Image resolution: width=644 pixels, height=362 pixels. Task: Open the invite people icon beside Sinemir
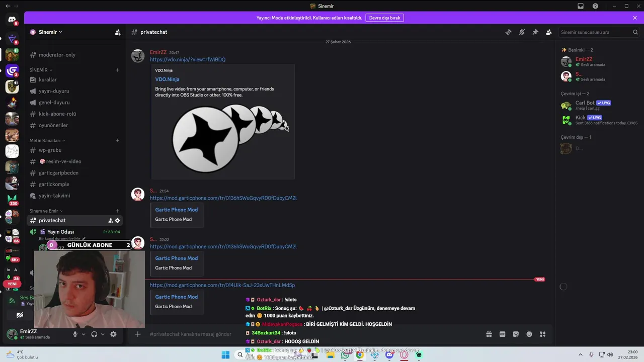(x=118, y=32)
